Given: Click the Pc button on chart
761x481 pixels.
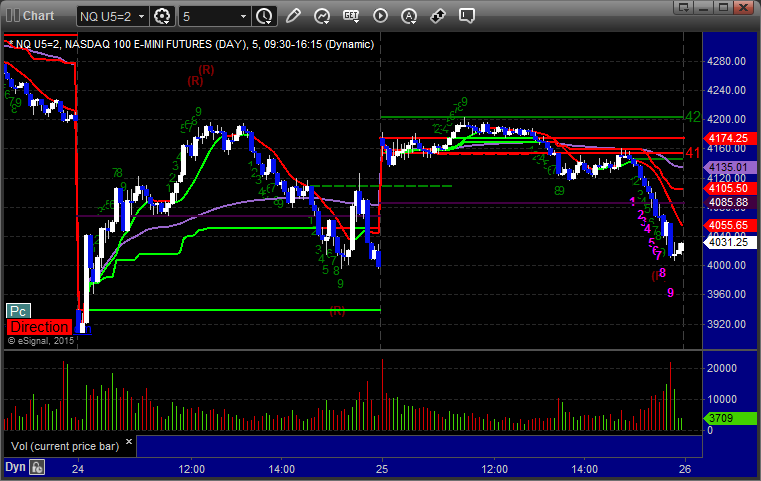Looking at the screenshot, I should pyautogui.click(x=18, y=311).
